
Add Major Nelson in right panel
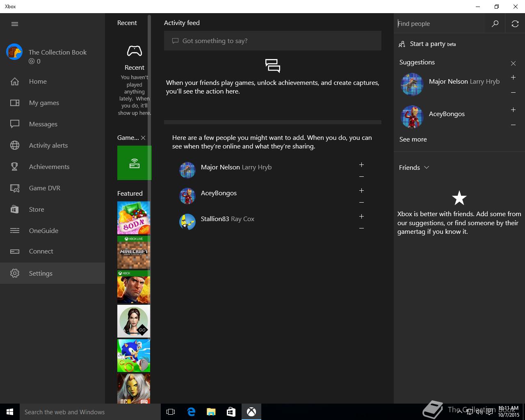[x=513, y=77]
